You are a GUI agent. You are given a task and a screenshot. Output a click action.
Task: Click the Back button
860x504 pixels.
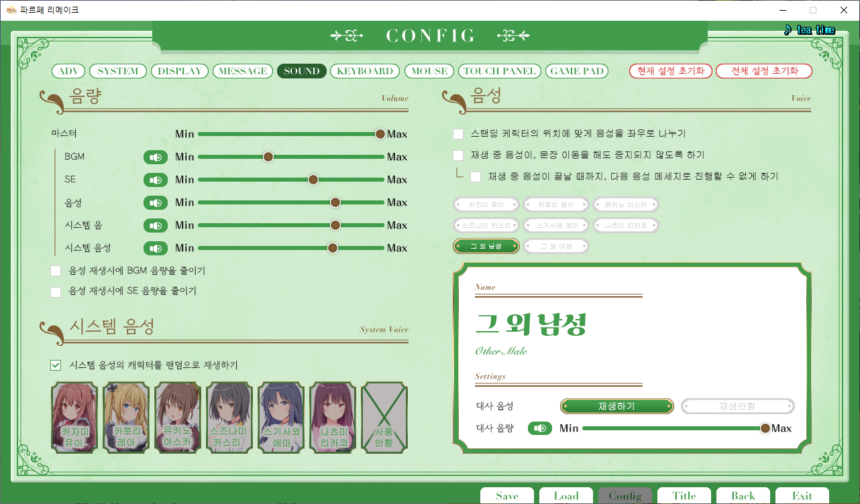pyautogui.click(x=743, y=496)
